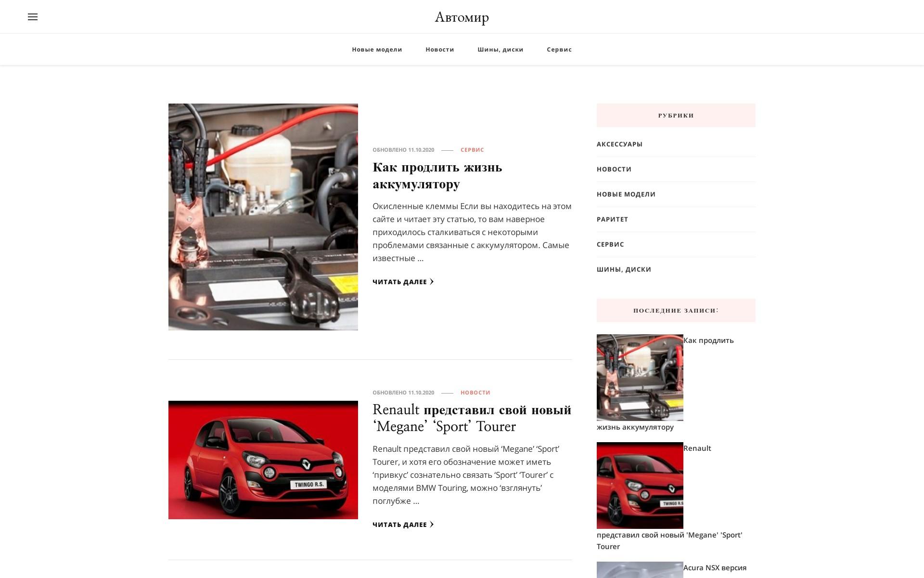Select the Раритет rubric in sidebar
Screen dimensions: 924x578
(612, 219)
